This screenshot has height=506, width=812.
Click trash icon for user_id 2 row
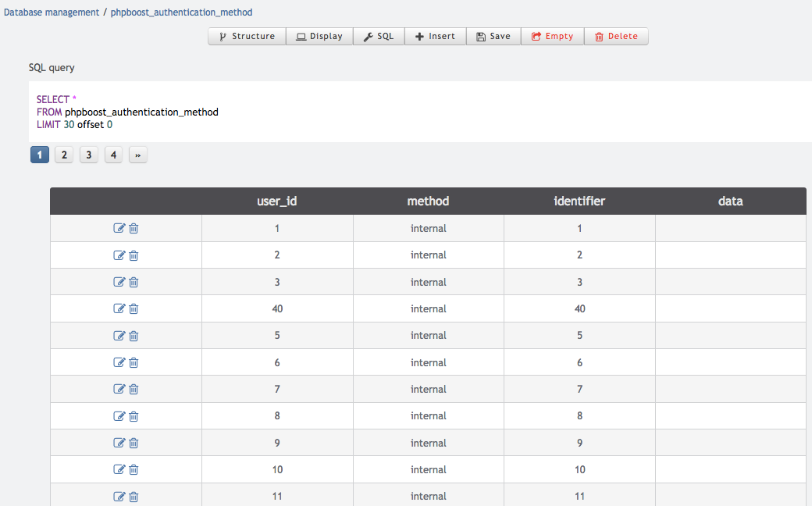134,255
